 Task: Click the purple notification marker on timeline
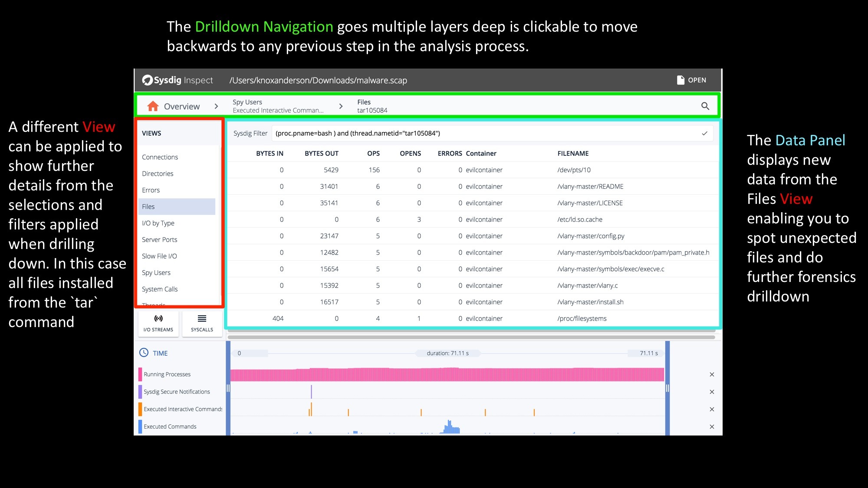coord(311,392)
